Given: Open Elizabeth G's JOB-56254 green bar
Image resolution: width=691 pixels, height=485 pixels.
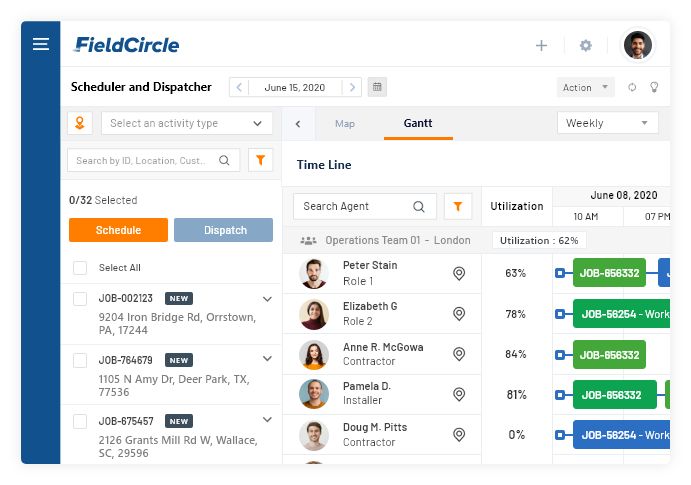Looking at the screenshot, I should (x=621, y=314).
